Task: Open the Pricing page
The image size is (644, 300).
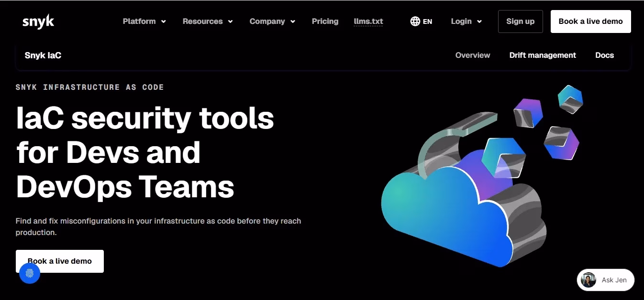Action: click(x=325, y=21)
